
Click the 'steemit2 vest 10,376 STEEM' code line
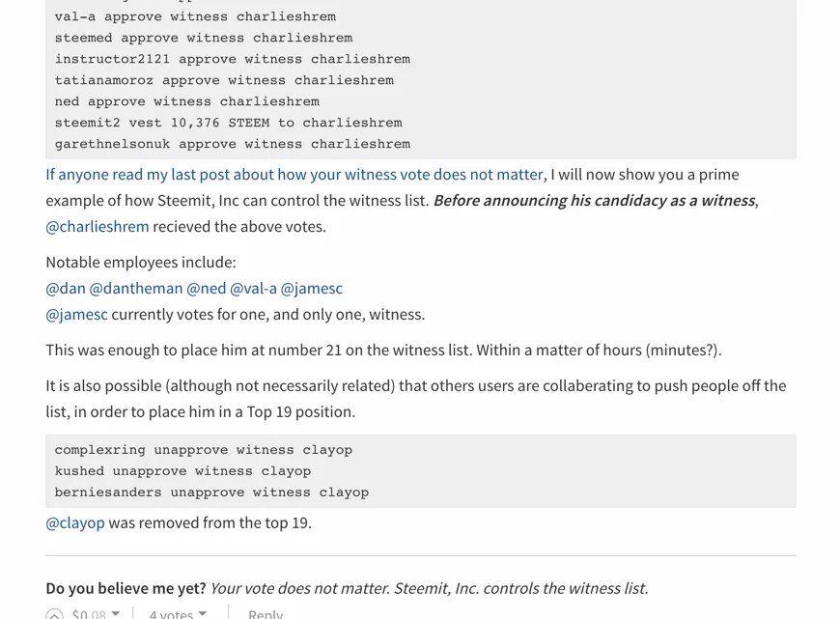pyautogui.click(x=228, y=123)
